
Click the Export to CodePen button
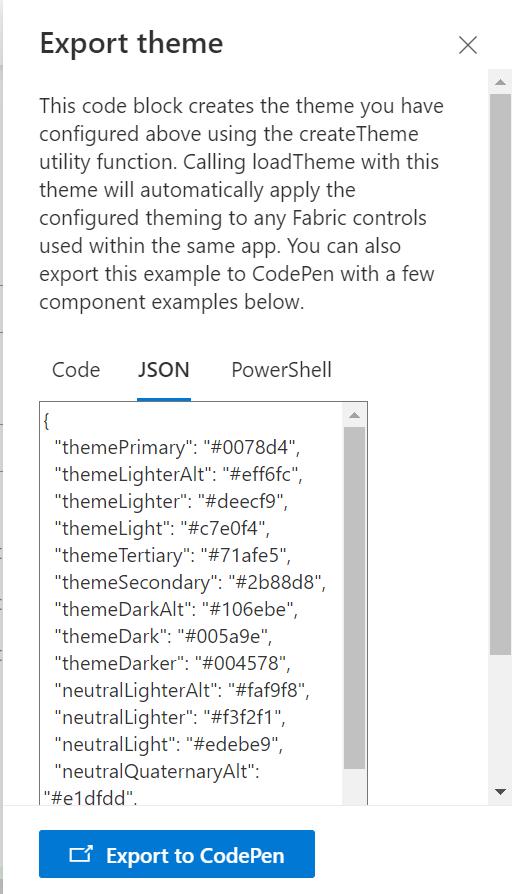pos(177,854)
